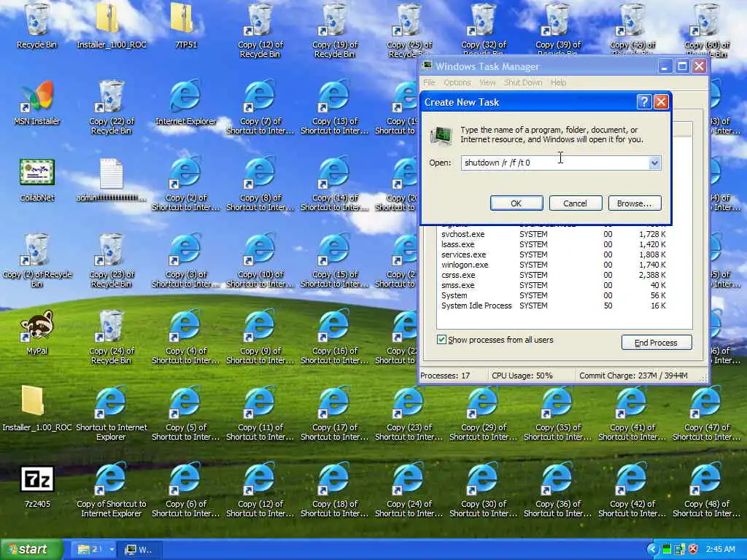The width and height of the screenshot is (747, 560).
Task: Open the File menu in Task Manager
Action: point(429,82)
